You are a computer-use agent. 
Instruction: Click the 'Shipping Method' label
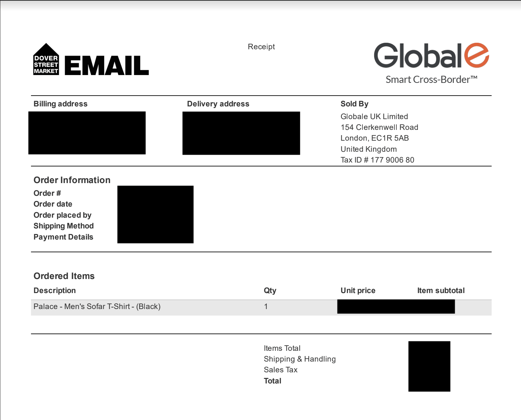[x=64, y=226]
